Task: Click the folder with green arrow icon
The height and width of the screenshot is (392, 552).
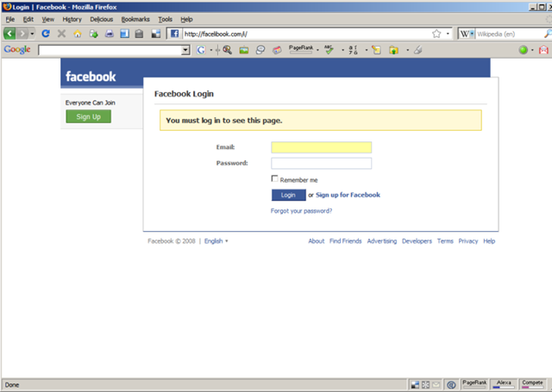Action: tap(393, 50)
